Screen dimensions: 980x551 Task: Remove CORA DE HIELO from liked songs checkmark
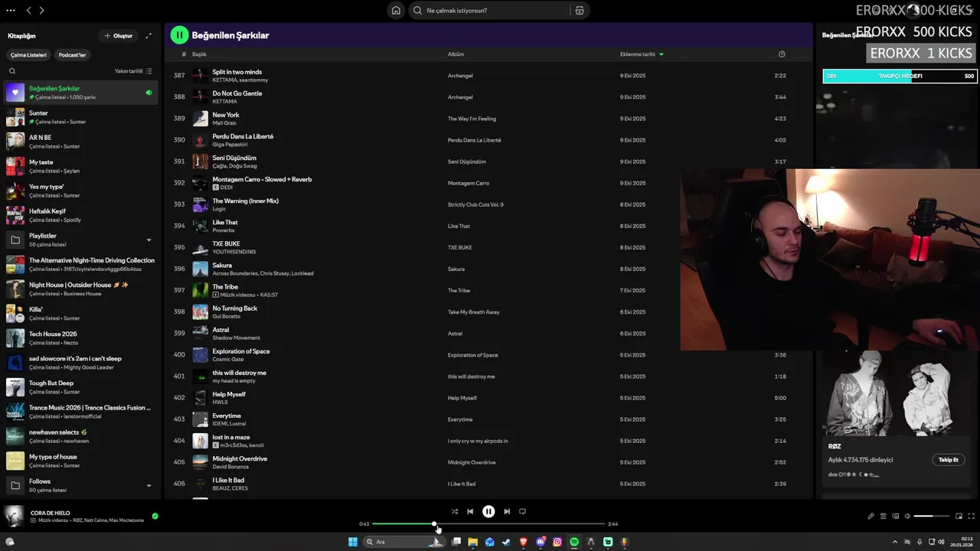pyautogui.click(x=155, y=517)
